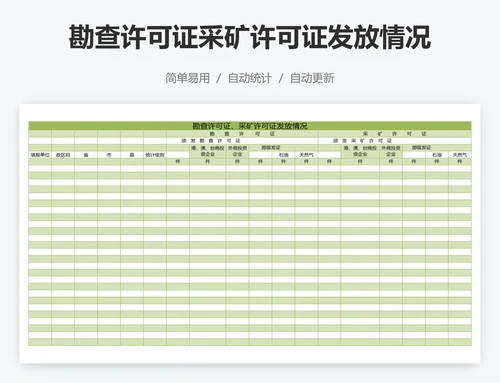Click the 省 column header
Viewport: 500px width, 383px height.
pyautogui.click(x=86, y=155)
